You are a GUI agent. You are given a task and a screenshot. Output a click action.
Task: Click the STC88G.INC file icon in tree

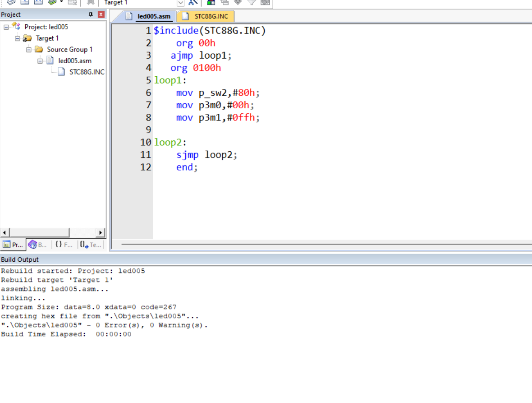(61, 72)
